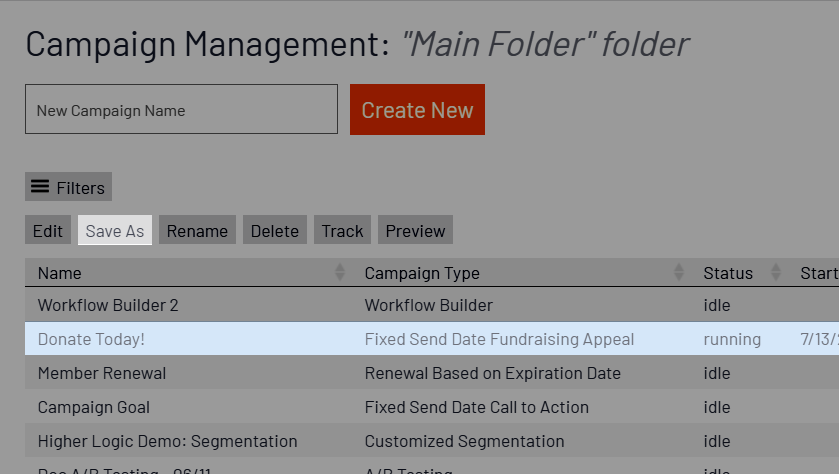Open Track for the campaign
839x474 pixels.
coord(342,230)
